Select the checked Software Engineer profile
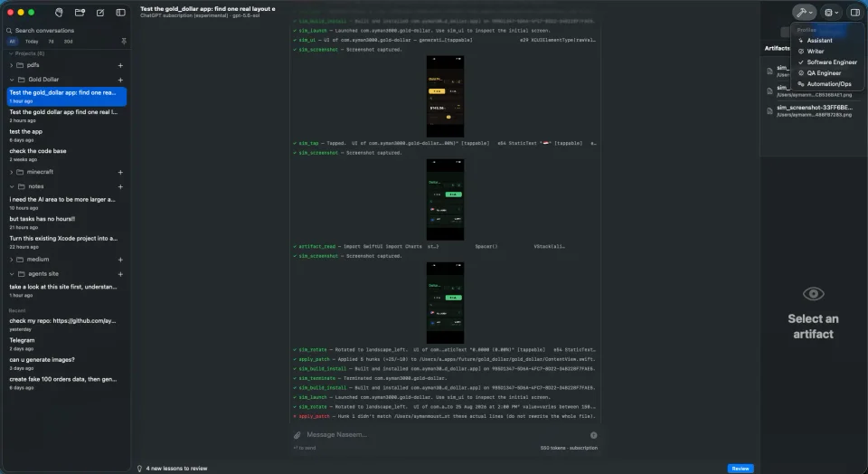 point(827,62)
